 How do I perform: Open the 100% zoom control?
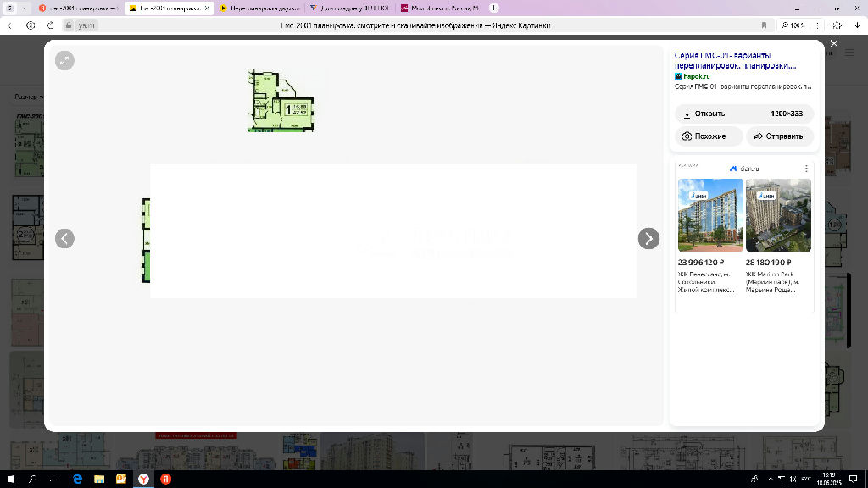793,25
